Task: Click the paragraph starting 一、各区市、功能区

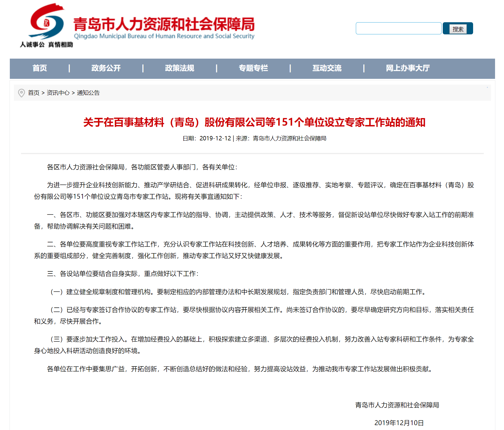Action: click(x=254, y=221)
